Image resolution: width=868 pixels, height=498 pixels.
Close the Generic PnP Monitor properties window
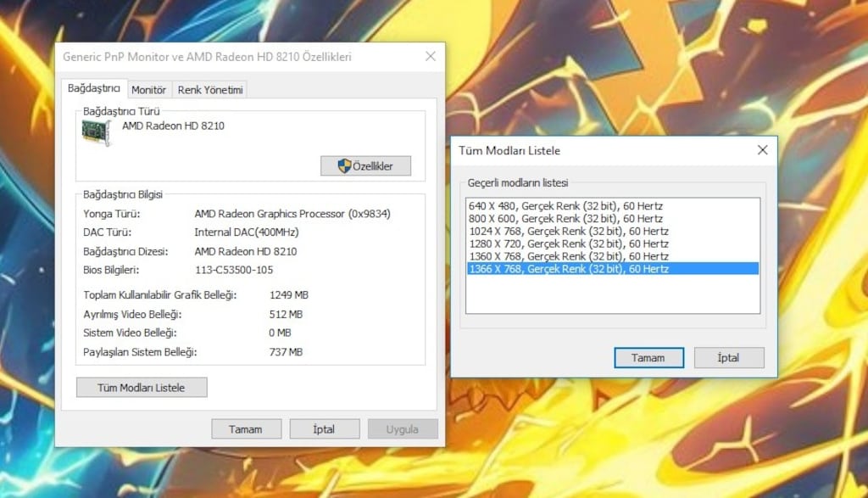[431, 57]
